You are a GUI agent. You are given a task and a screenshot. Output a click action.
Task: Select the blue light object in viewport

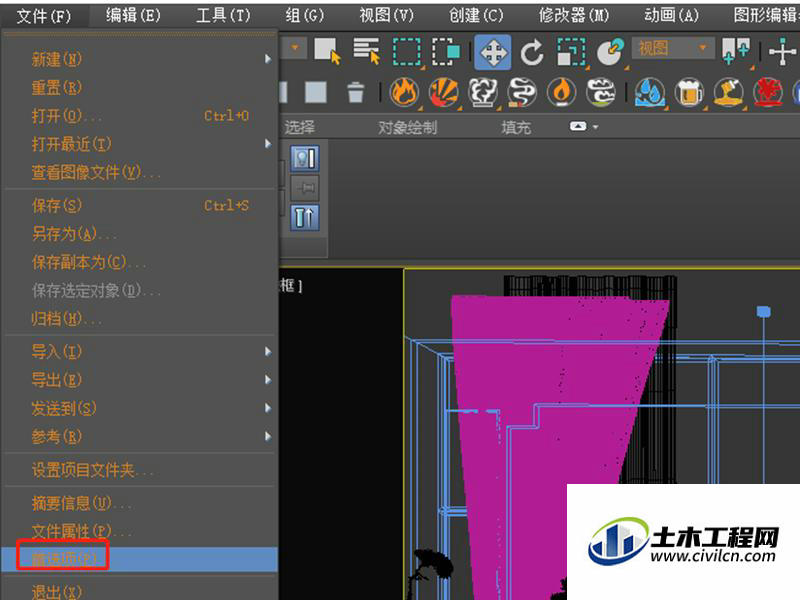(x=763, y=312)
